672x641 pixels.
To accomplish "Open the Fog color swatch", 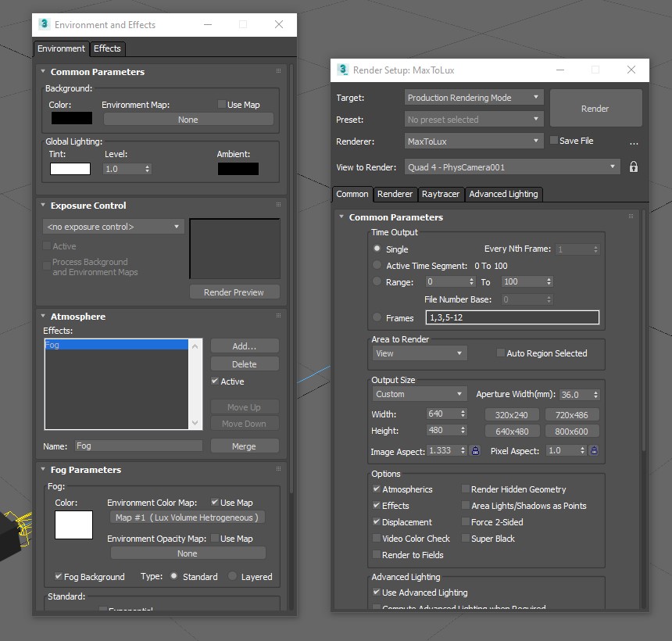I will (x=73, y=525).
